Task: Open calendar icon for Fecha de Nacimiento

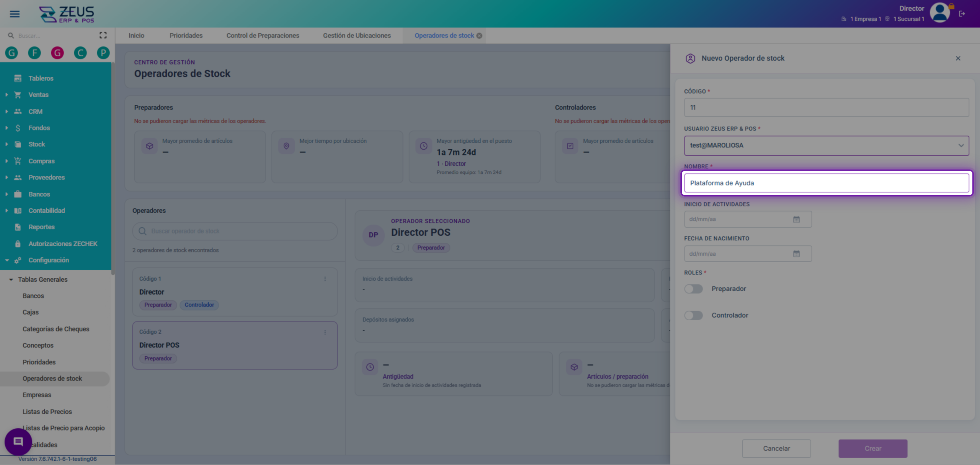Action: click(796, 254)
